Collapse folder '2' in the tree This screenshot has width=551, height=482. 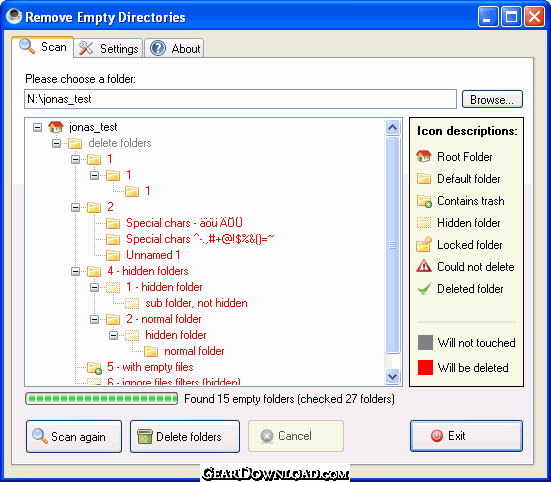click(75, 207)
